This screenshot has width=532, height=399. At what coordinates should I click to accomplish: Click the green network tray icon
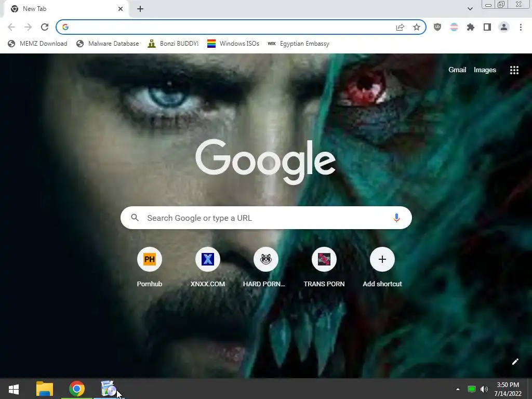471,389
